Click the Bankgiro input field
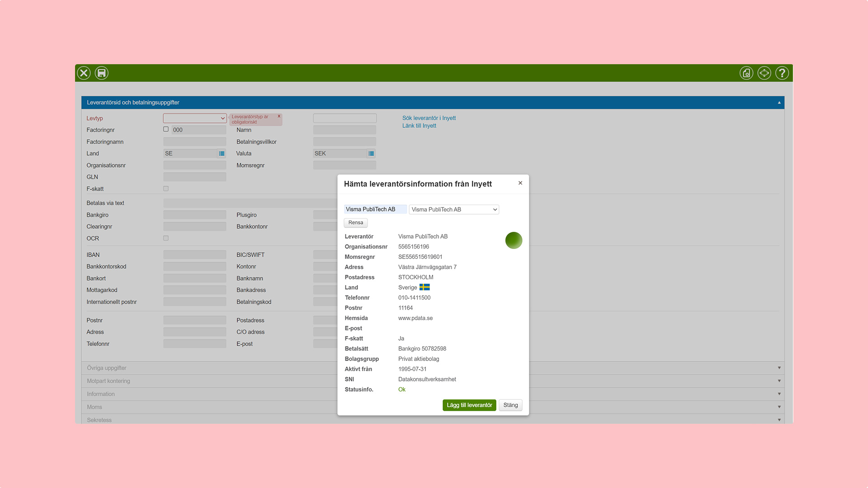Viewport: 868px width, 488px height. [x=195, y=215]
